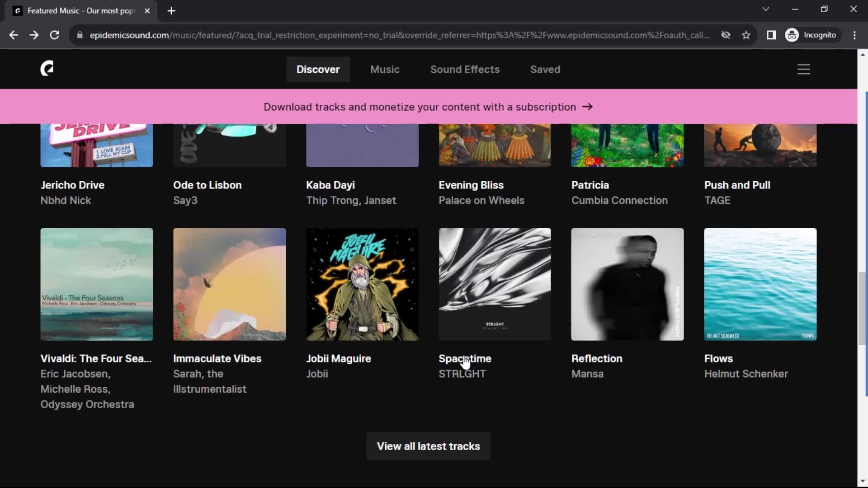The height and width of the screenshot is (488, 868).
Task: Click the Spacetime title
Action: pos(465,359)
